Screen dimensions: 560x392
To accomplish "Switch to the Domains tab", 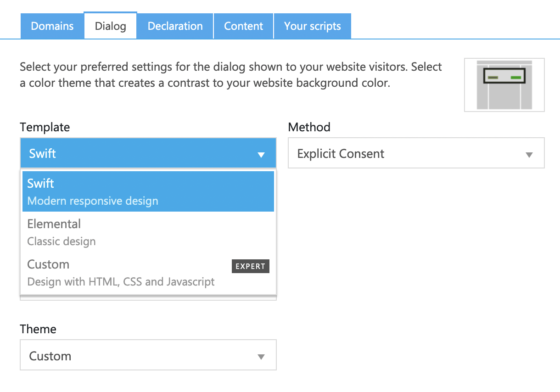I will click(52, 26).
